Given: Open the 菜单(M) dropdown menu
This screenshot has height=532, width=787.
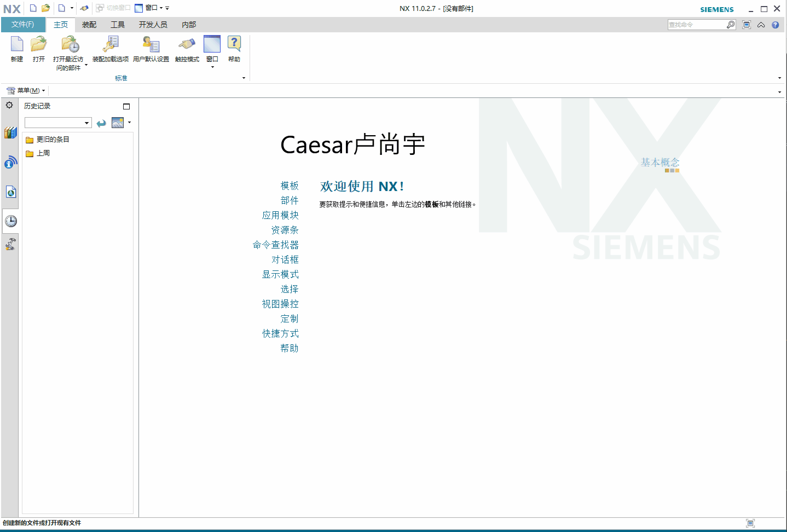Looking at the screenshot, I should pos(26,90).
